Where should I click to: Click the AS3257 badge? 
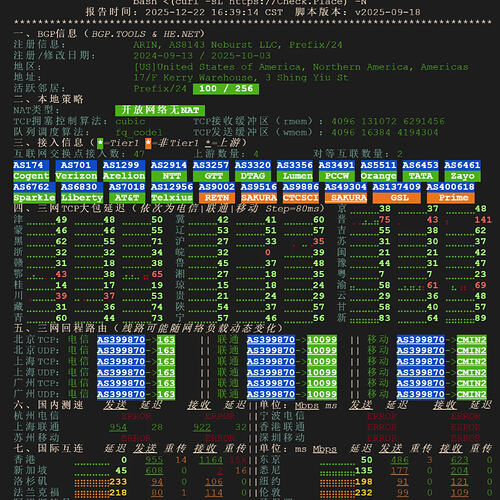(211, 165)
